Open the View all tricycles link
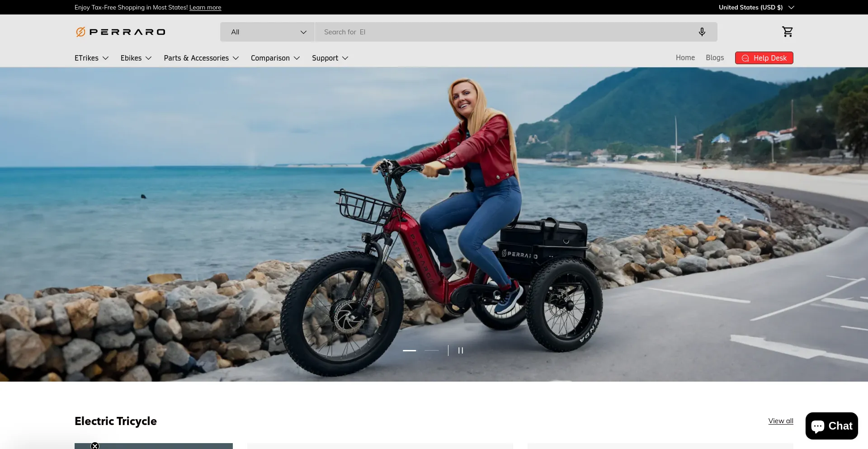The image size is (868, 449). 781,421
